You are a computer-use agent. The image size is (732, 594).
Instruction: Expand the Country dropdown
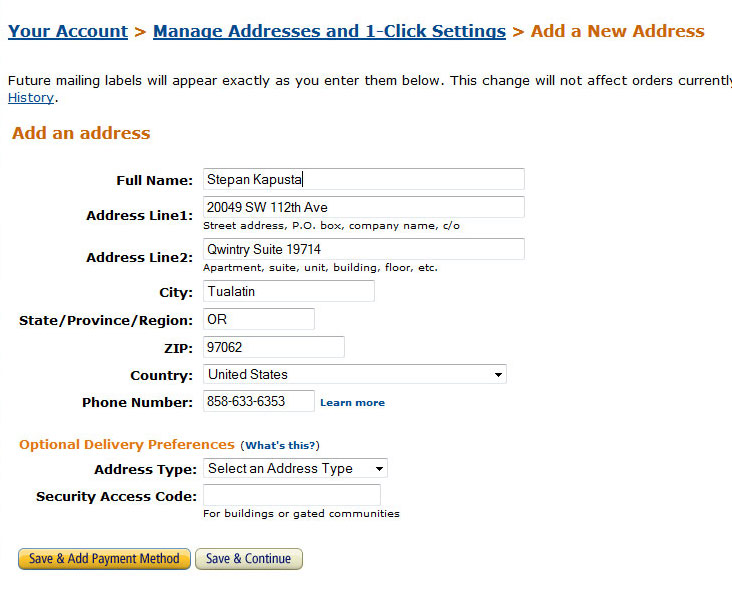point(355,374)
